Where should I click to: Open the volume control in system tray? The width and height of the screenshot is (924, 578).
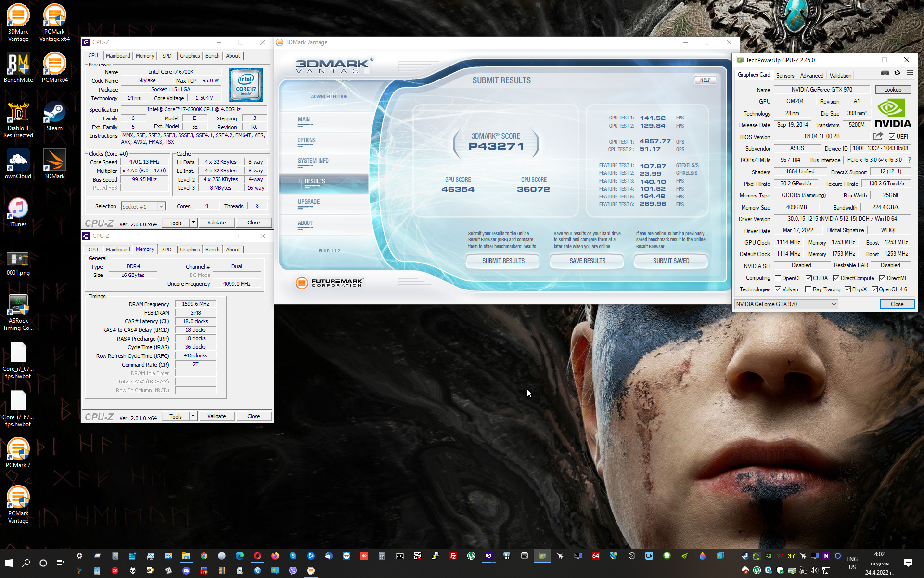[814, 571]
